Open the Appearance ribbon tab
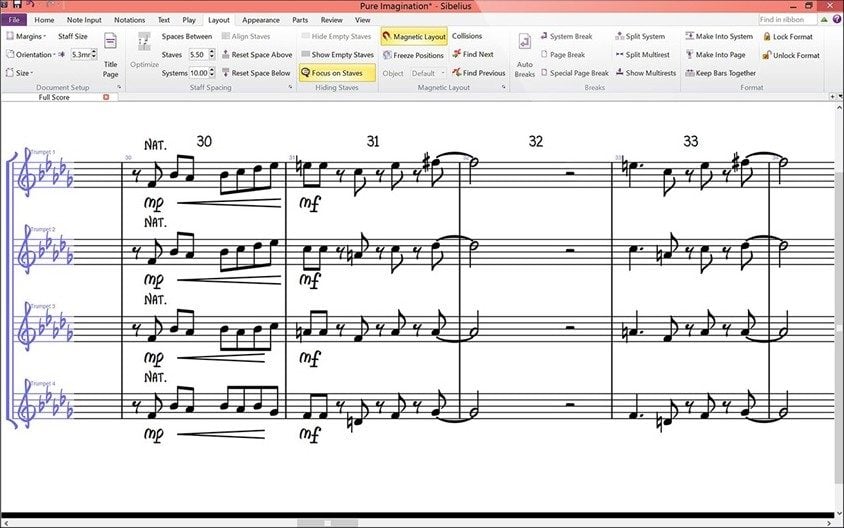Screen dimensions: 844x528 coord(261,20)
